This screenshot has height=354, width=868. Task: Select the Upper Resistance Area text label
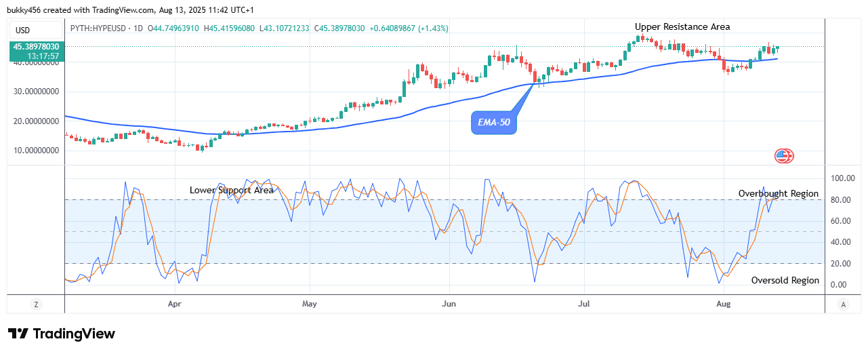coord(682,26)
